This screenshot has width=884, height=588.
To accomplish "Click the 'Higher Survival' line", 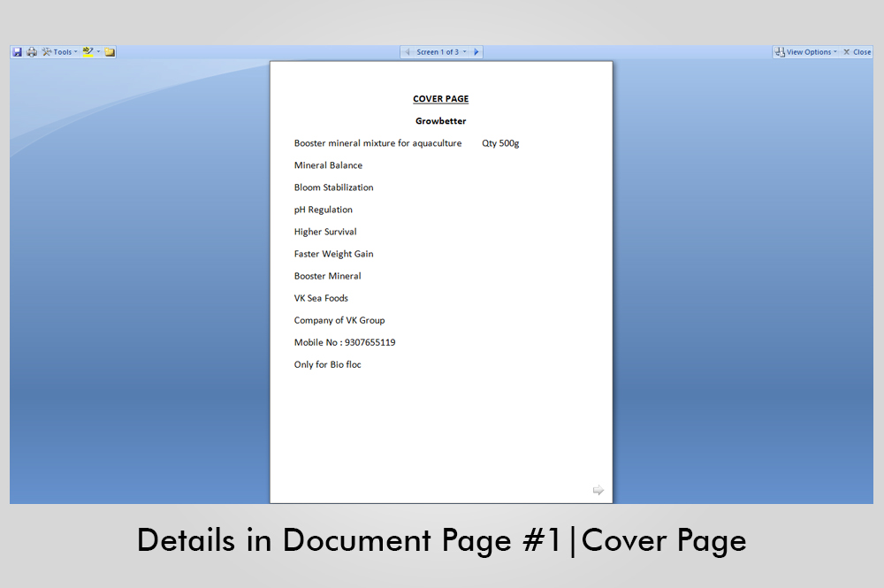I will click(325, 232).
